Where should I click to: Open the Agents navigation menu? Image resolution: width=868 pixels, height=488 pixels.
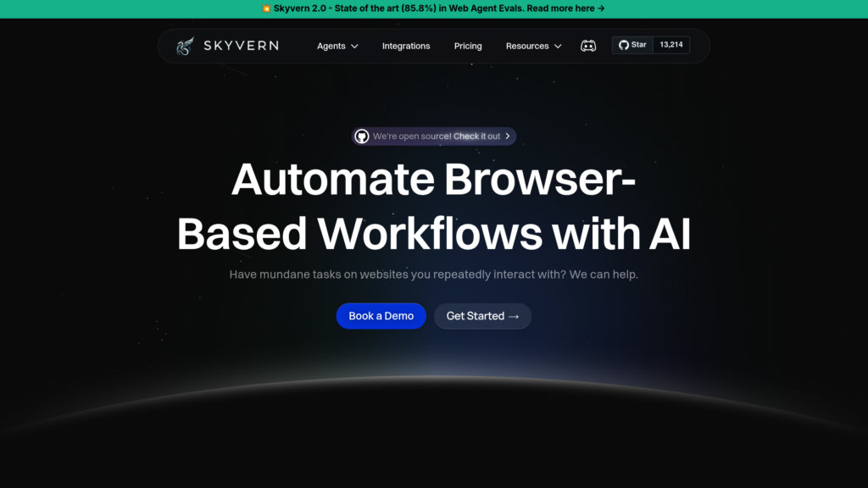pyautogui.click(x=331, y=46)
